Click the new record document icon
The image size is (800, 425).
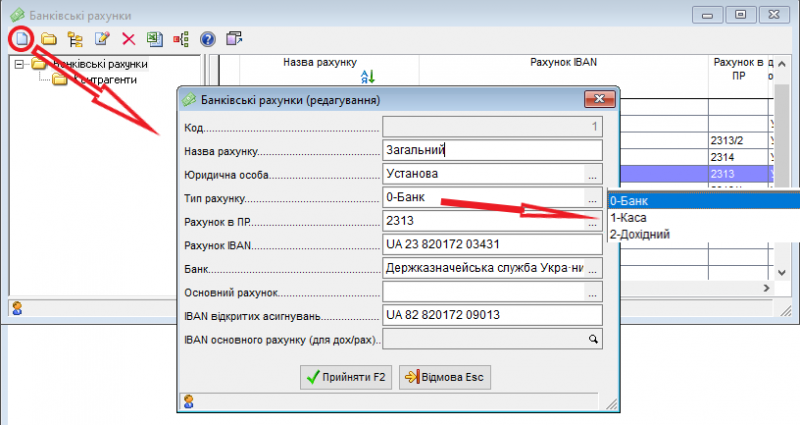(x=21, y=39)
